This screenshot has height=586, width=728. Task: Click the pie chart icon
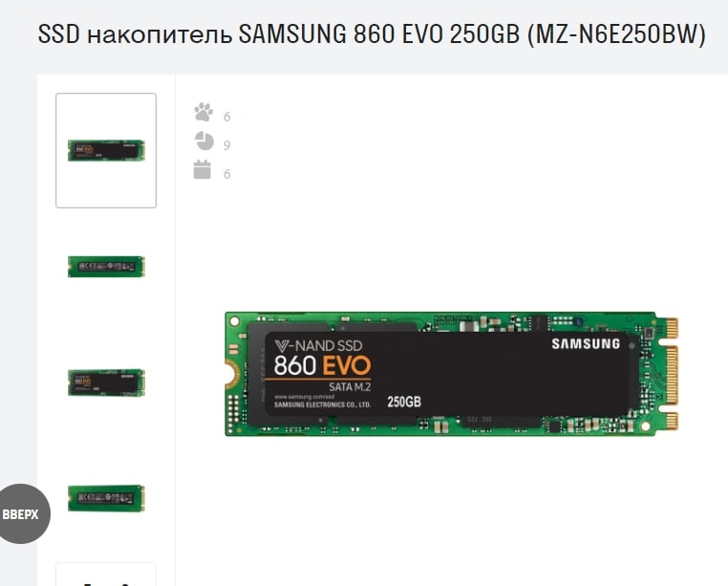pos(203,141)
